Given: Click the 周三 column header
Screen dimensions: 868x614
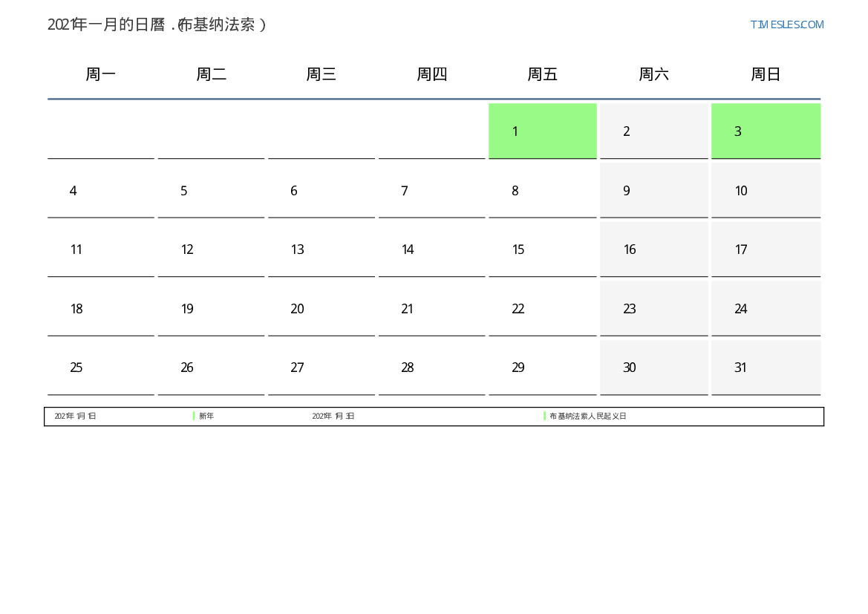Looking at the screenshot, I should coord(322,74).
